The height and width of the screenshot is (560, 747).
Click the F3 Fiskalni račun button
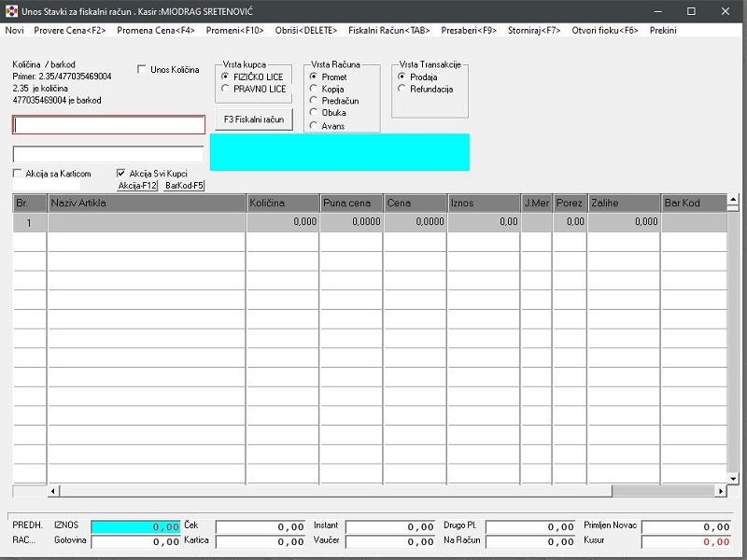(254, 119)
